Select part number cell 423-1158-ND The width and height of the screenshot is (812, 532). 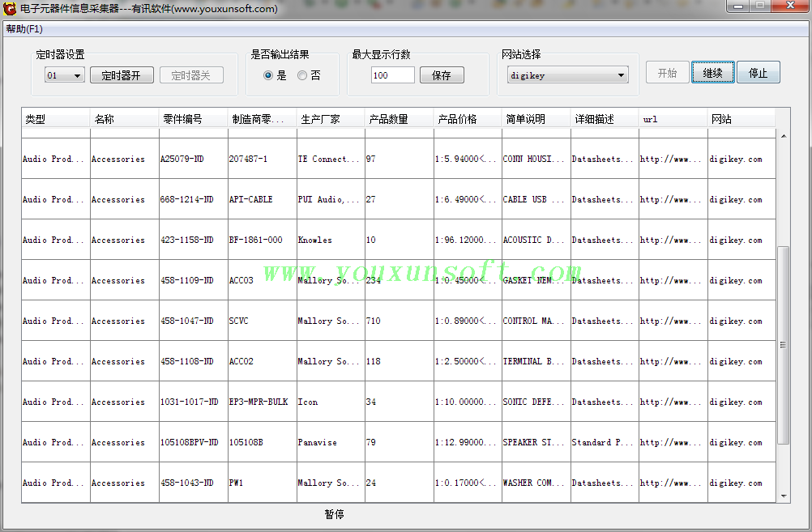tap(193, 240)
